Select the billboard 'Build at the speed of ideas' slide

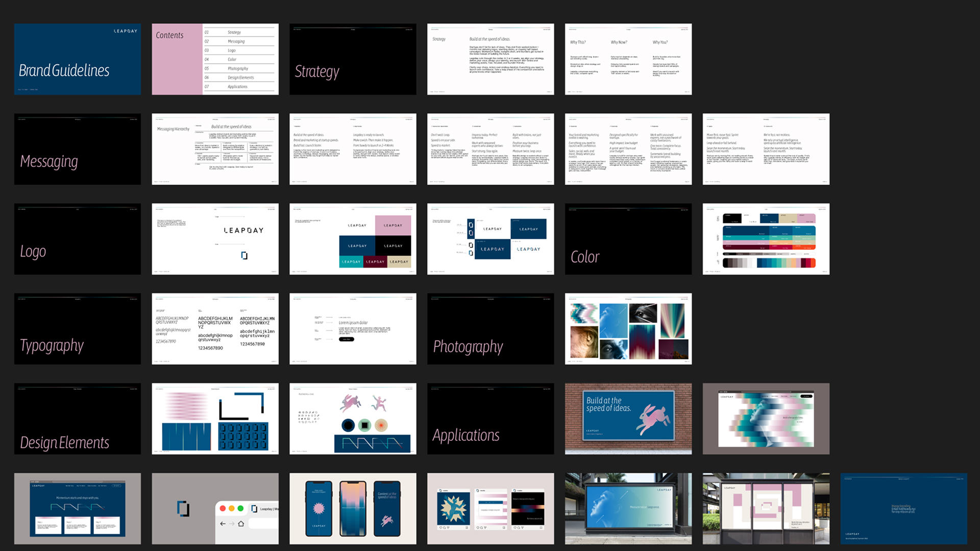pos(628,418)
